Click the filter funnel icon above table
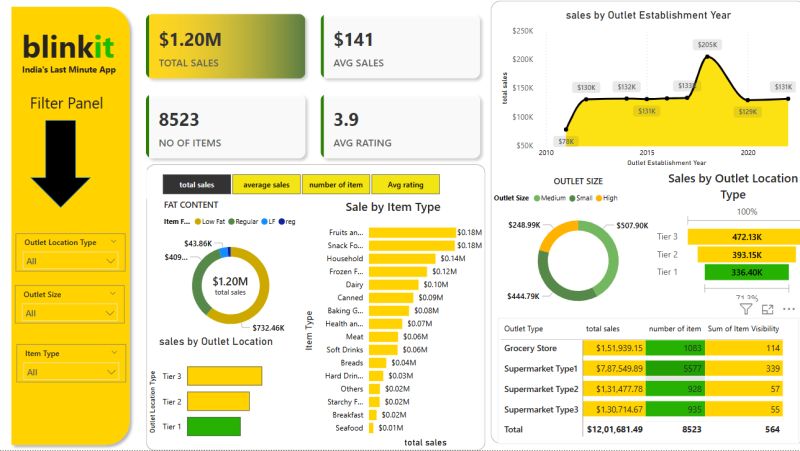 746,309
